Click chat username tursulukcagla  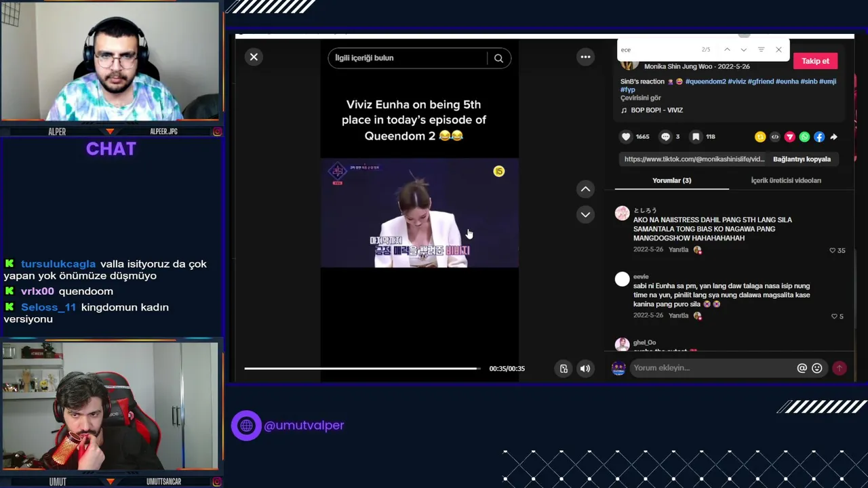click(58, 264)
